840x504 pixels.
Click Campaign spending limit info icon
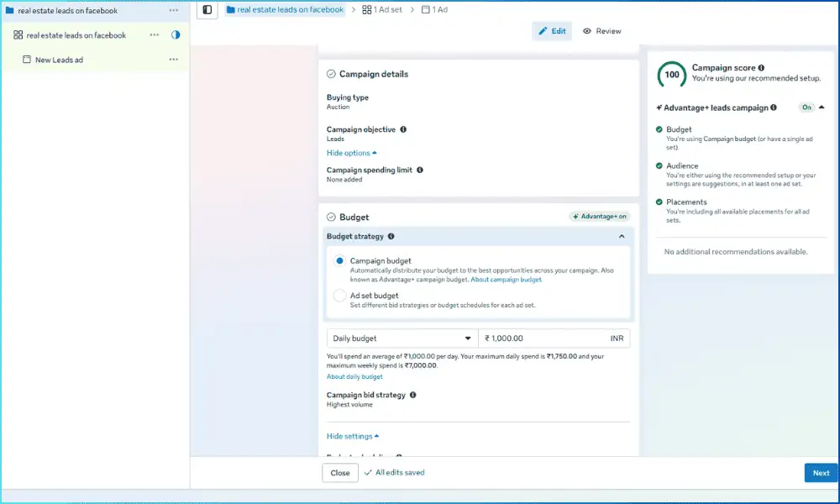point(420,170)
